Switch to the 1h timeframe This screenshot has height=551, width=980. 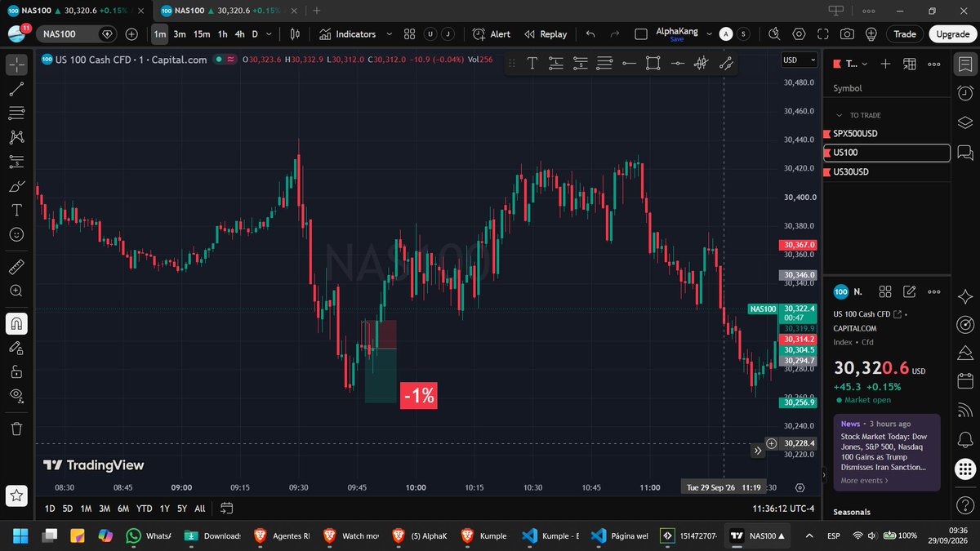(222, 34)
